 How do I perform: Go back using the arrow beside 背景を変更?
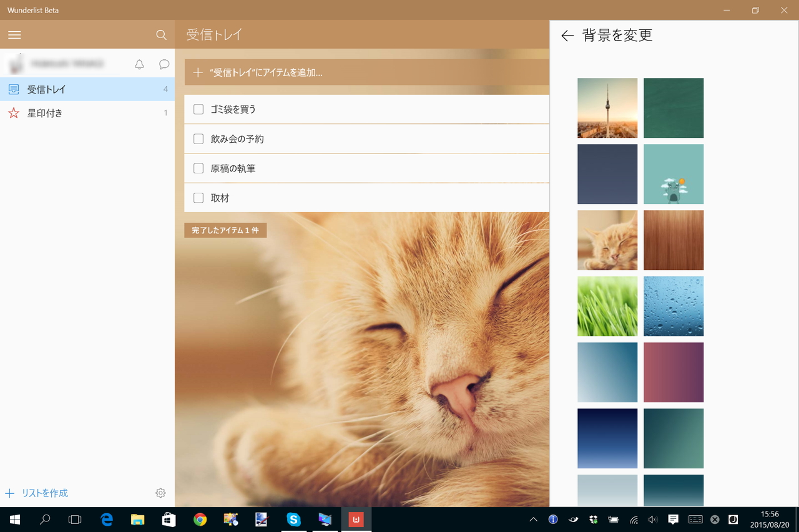click(567, 36)
